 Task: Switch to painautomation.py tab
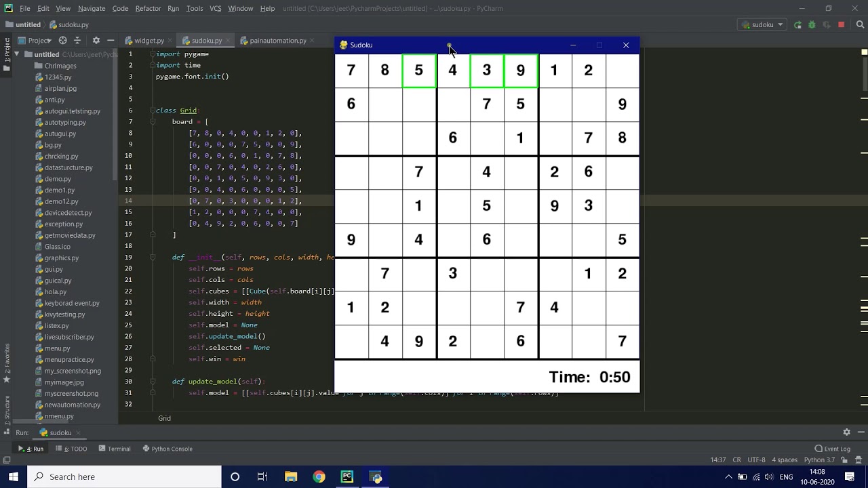(x=278, y=41)
